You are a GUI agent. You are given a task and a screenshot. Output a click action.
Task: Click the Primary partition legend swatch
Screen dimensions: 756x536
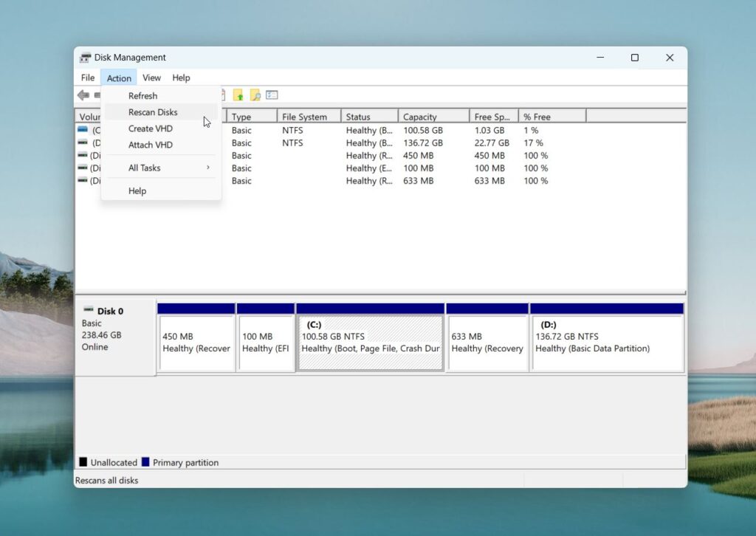(145, 461)
